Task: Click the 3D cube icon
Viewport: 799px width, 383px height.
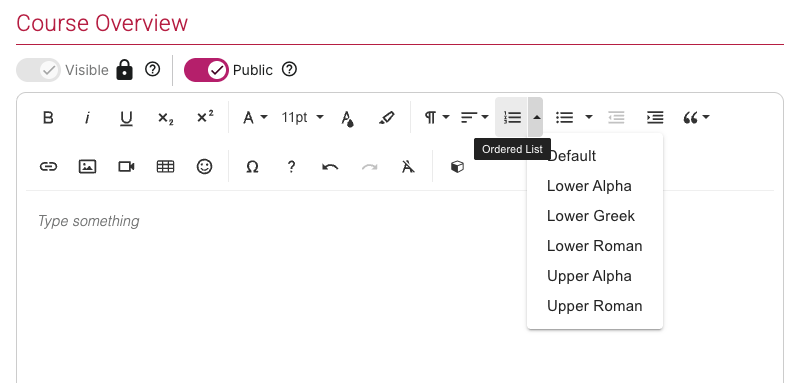Action: [457, 167]
